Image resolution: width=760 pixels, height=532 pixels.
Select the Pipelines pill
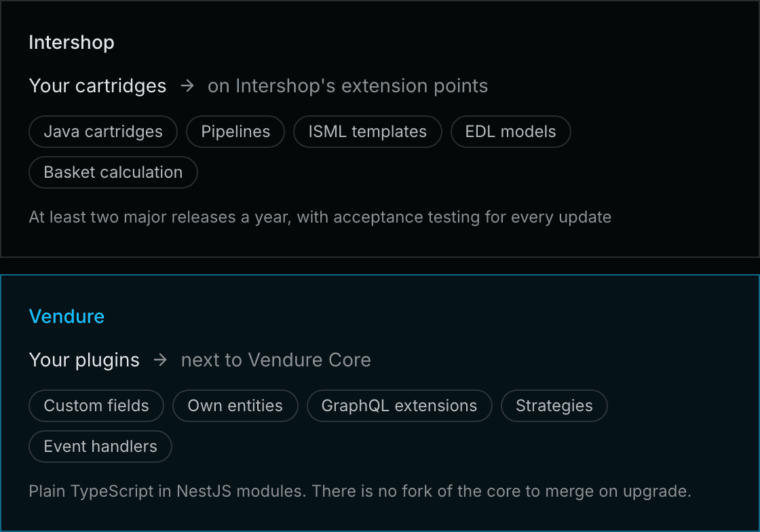point(235,132)
